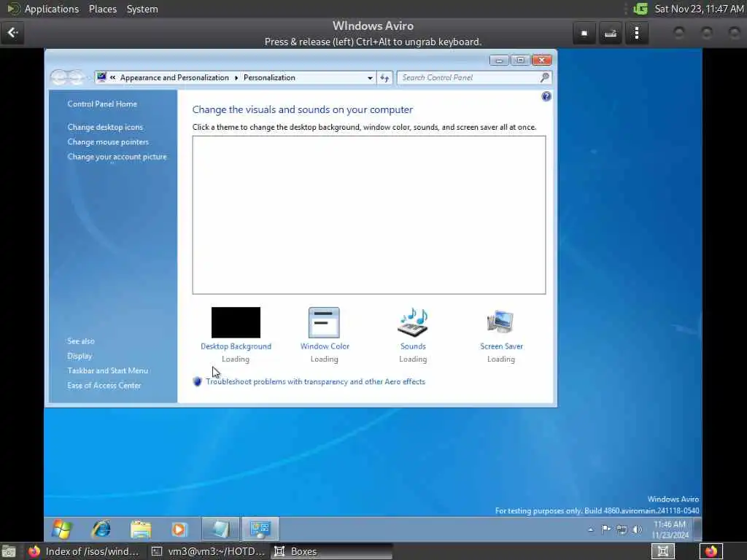
Task: Click the panel date and time
Action: tap(698, 9)
